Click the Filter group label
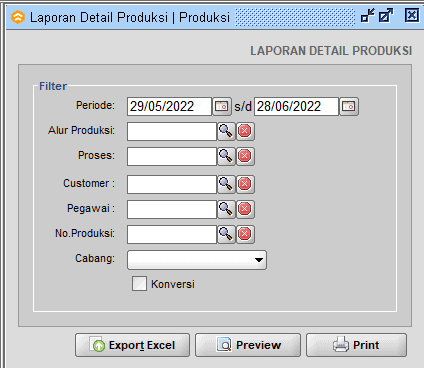Screen dimensions: 424x368 [53, 86]
